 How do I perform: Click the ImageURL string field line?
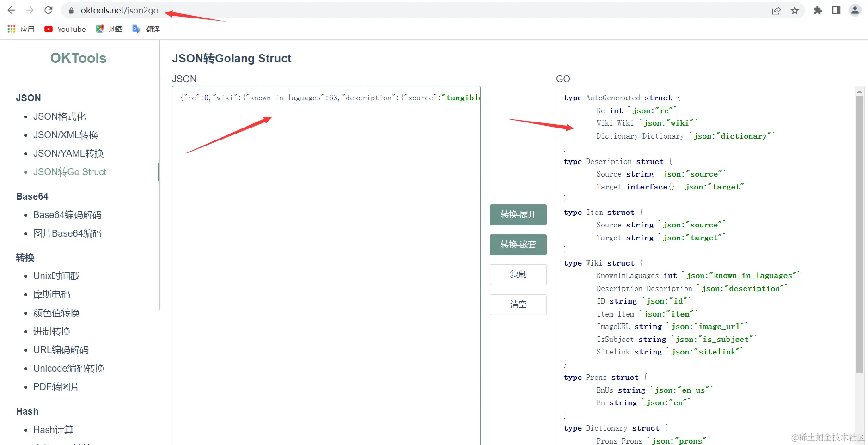click(x=672, y=327)
